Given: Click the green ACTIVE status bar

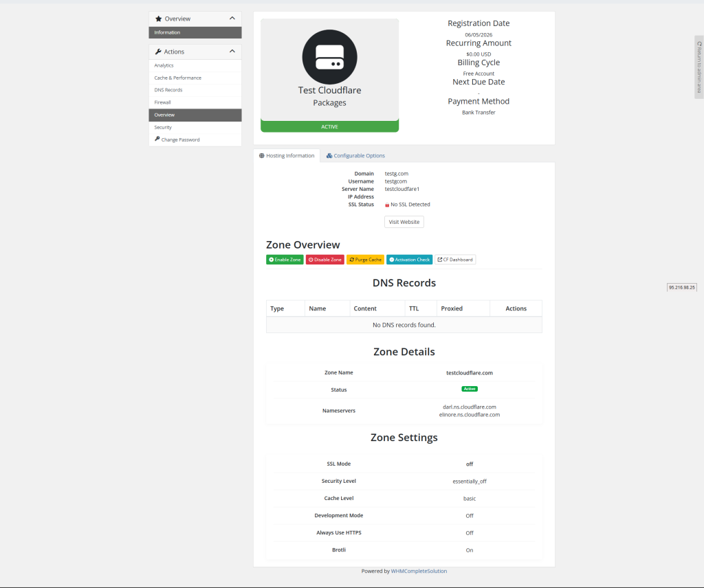Looking at the screenshot, I should click(x=329, y=126).
